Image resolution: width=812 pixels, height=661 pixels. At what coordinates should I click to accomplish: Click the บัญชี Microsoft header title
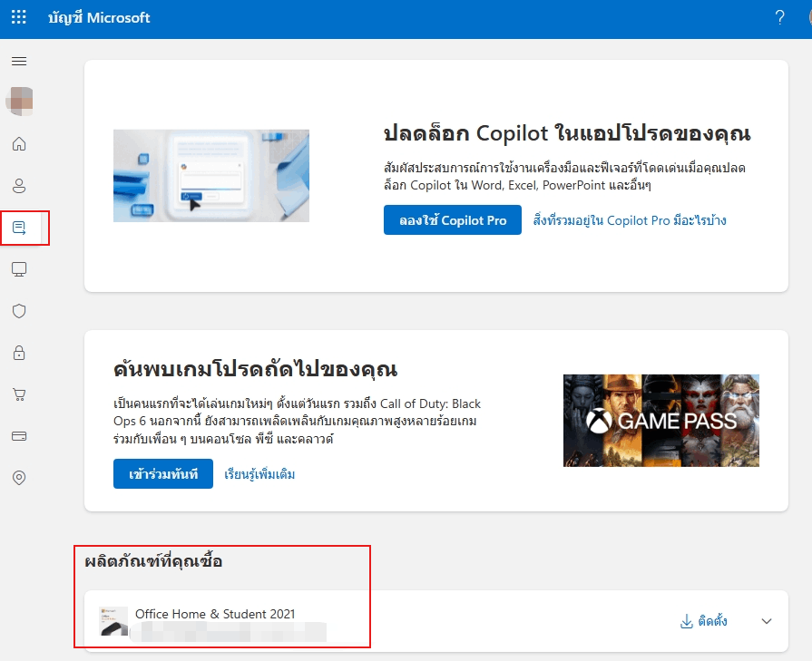coord(99,17)
